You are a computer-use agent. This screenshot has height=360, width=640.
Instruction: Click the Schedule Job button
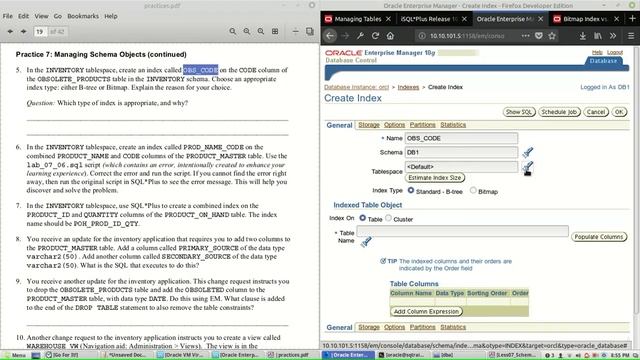click(559, 112)
